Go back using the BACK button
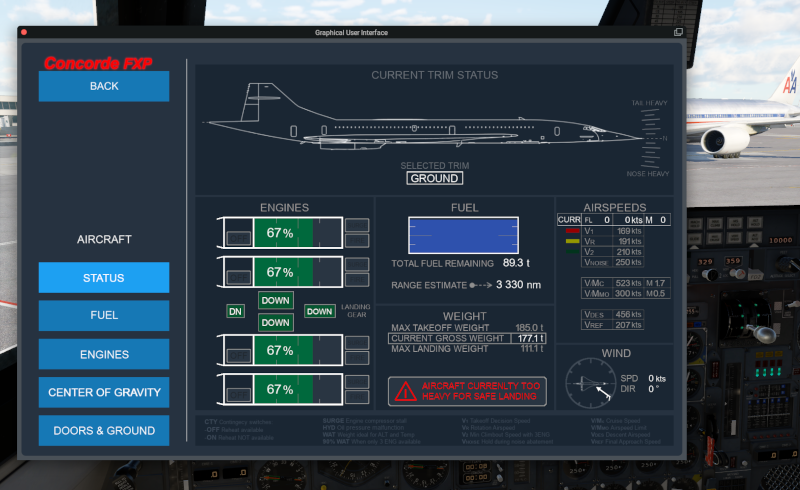Viewport: 800px width, 490px height. (x=104, y=86)
